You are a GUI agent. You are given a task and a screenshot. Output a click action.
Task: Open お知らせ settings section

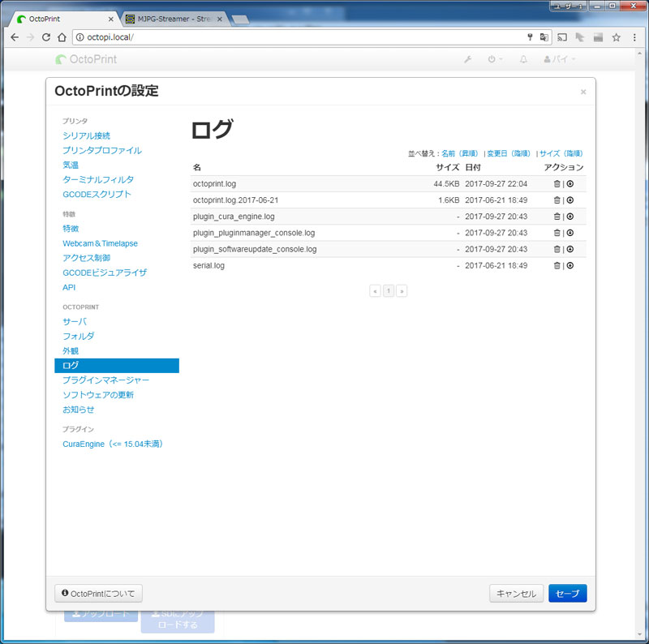pos(78,410)
